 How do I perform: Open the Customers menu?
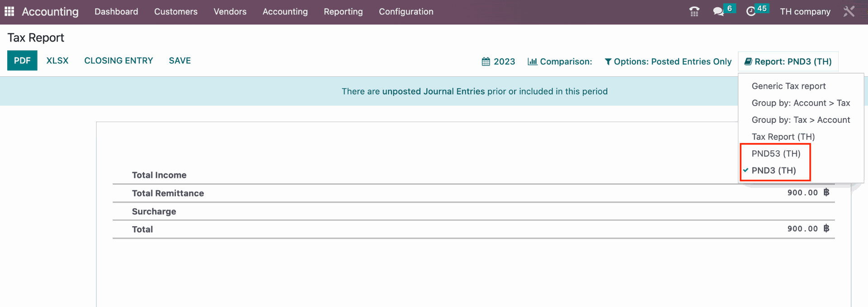point(176,12)
